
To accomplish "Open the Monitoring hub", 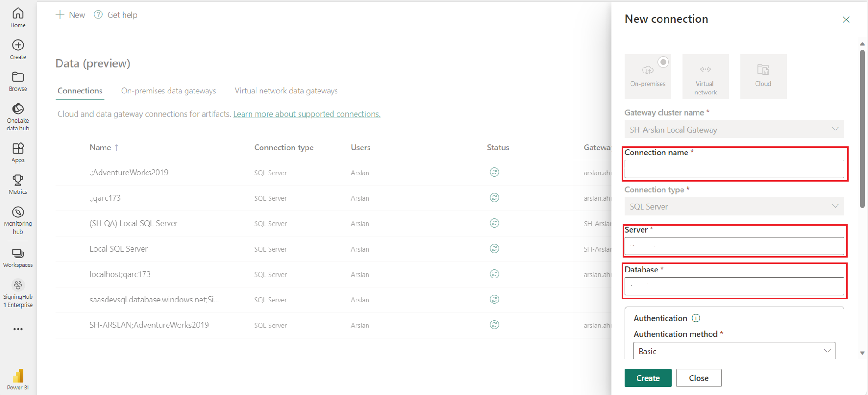I will click(18, 221).
